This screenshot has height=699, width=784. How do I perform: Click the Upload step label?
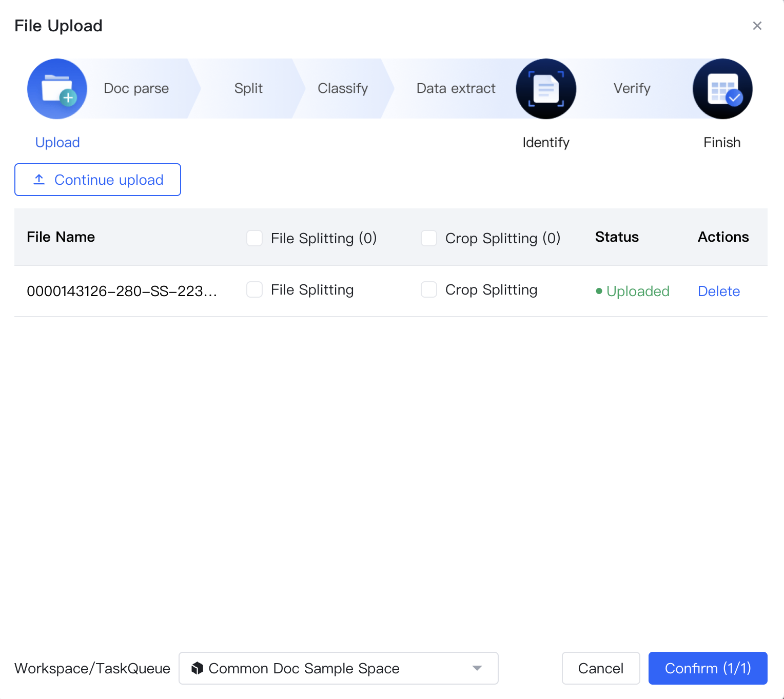[57, 142]
